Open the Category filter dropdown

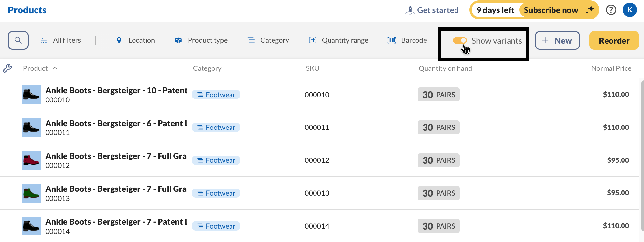(x=268, y=40)
